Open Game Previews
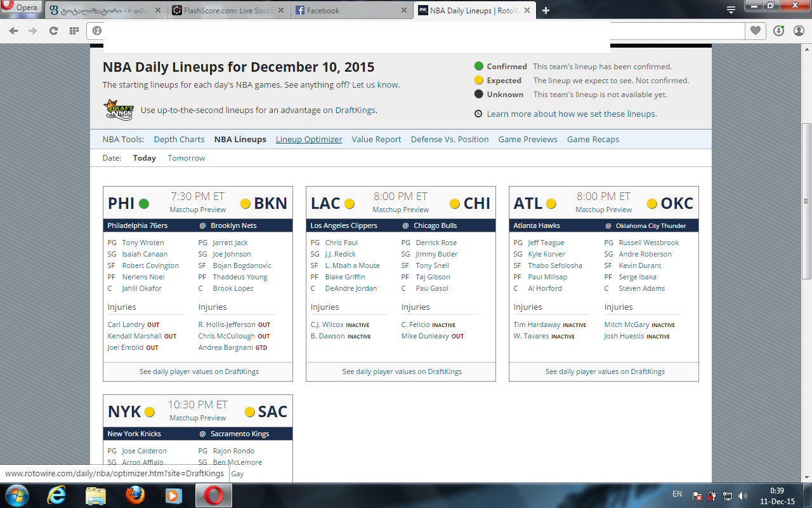Image resolution: width=812 pixels, height=508 pixels. tap(528, 140)
